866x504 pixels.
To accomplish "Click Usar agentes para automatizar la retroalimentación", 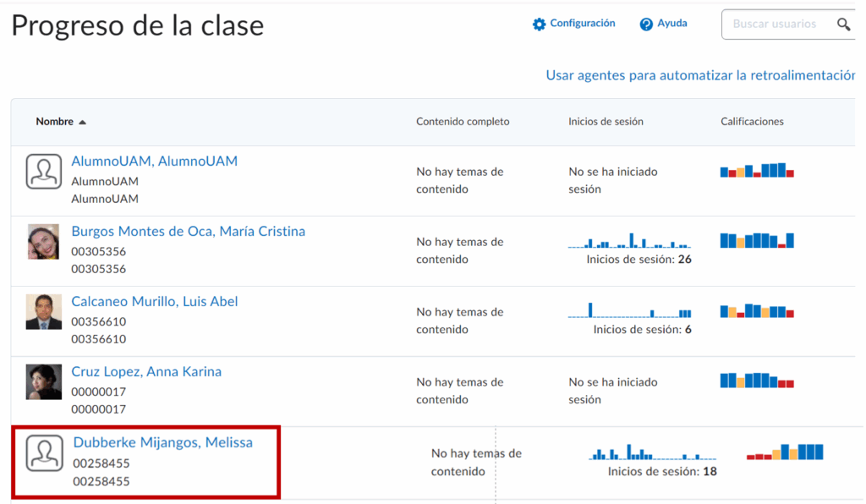I will click(700, 75).
